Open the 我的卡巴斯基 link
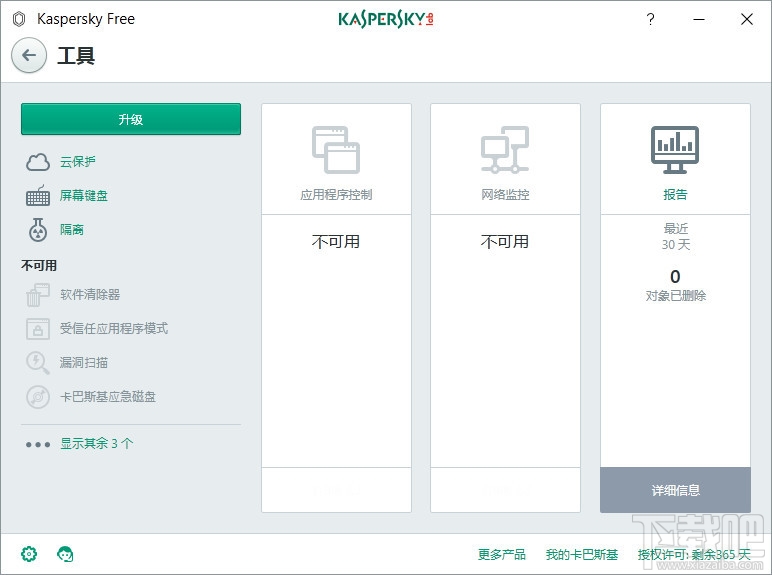Viewport: 772px width, 575px height. 582,554
